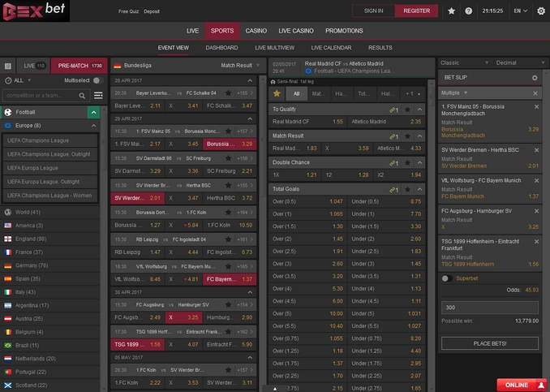Remove Wolfsburg - Bayern Munich bet from slip
The image size is (550, 392).
(x=536, y=181)
